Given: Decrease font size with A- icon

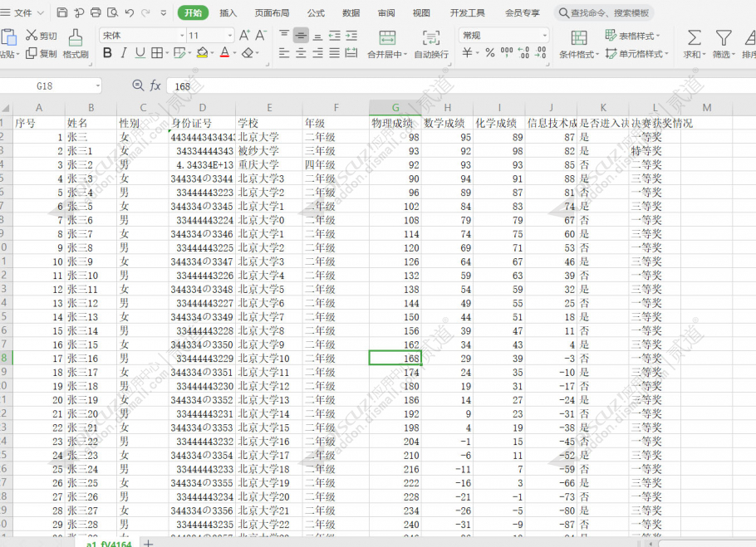Looking at the screenshot, I should pyautogui.click(x=261, y=35).
